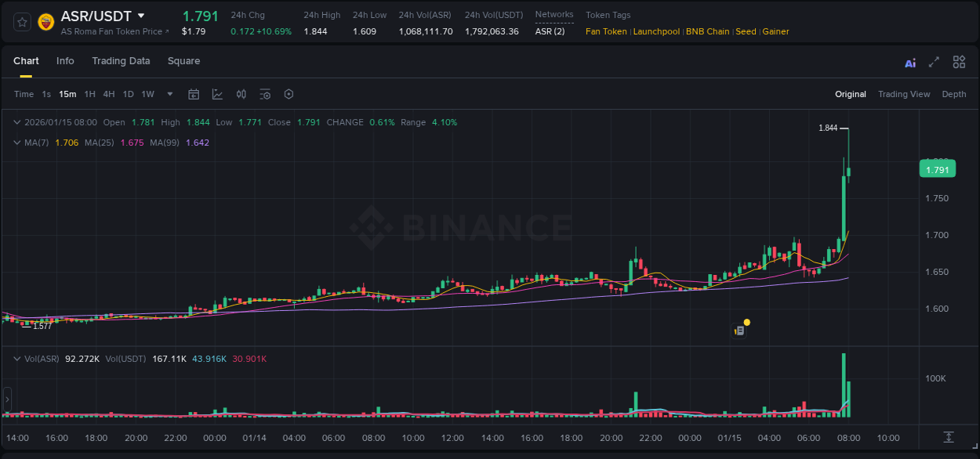Toggle the favorite star for ASR/USDT
Screen dimensions: 980x459
[x=21, y=21]
